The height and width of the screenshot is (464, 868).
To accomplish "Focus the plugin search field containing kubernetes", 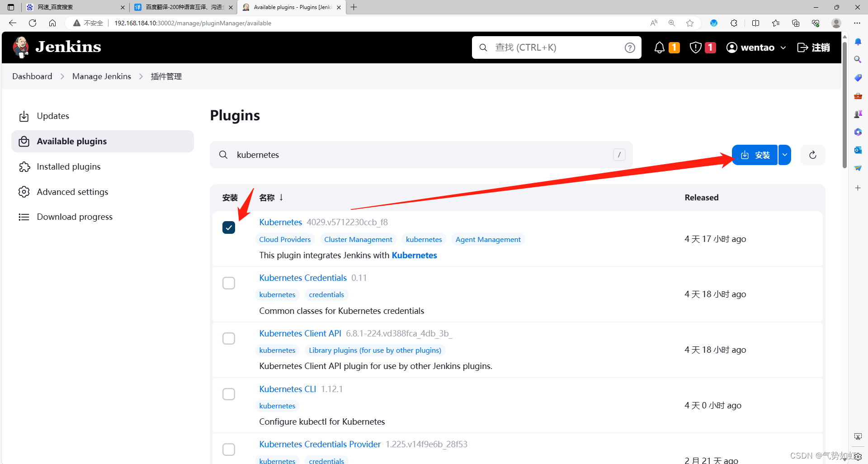I will click(421, 155).
